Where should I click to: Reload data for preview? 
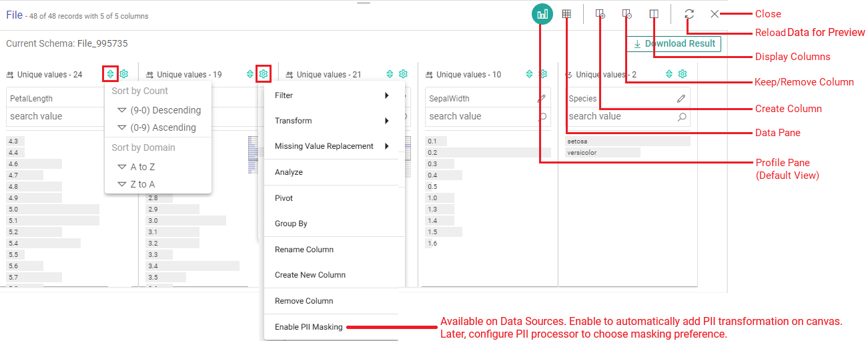click(689, 14)
